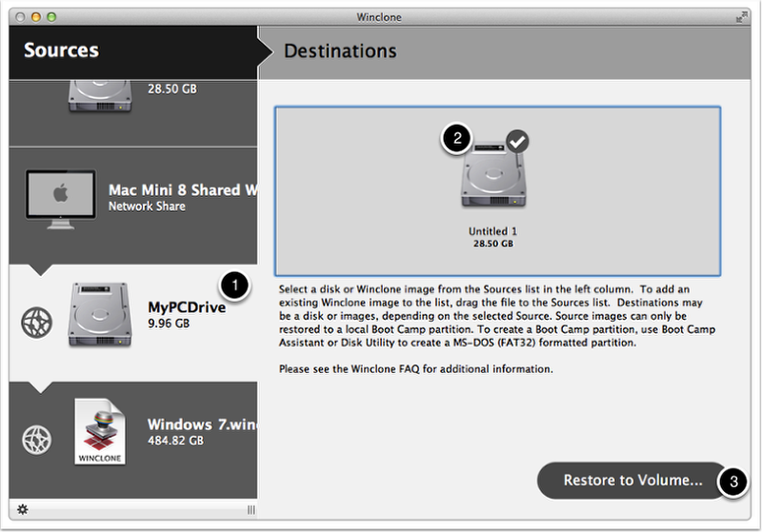
Task: Choose the Windows 7.winclone source entry label
Action: click(x=201, y=424)
